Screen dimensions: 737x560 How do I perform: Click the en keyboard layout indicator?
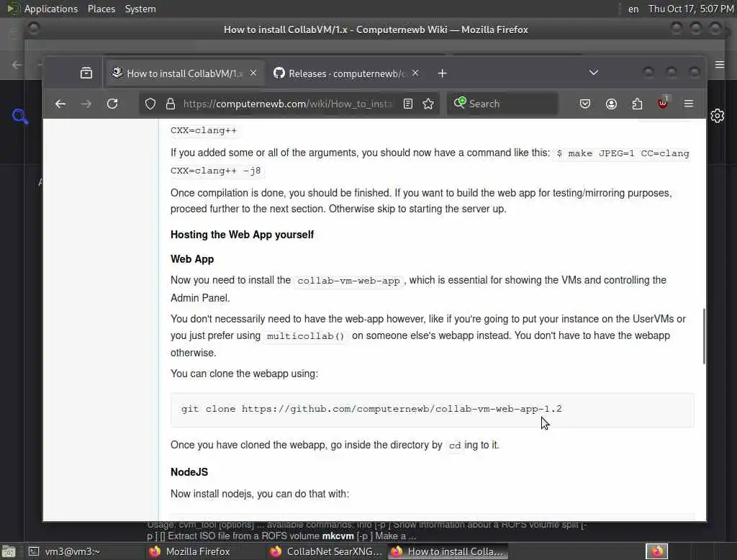click(x=633, y=9)
